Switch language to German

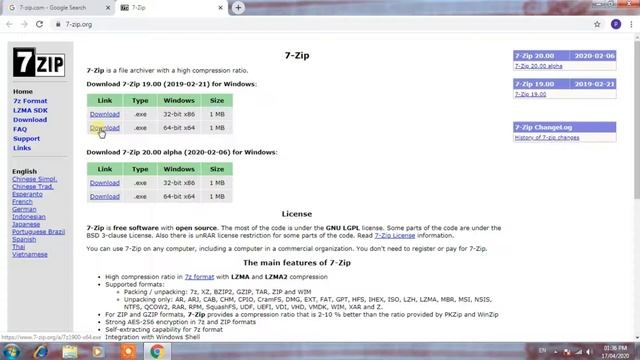24,209
